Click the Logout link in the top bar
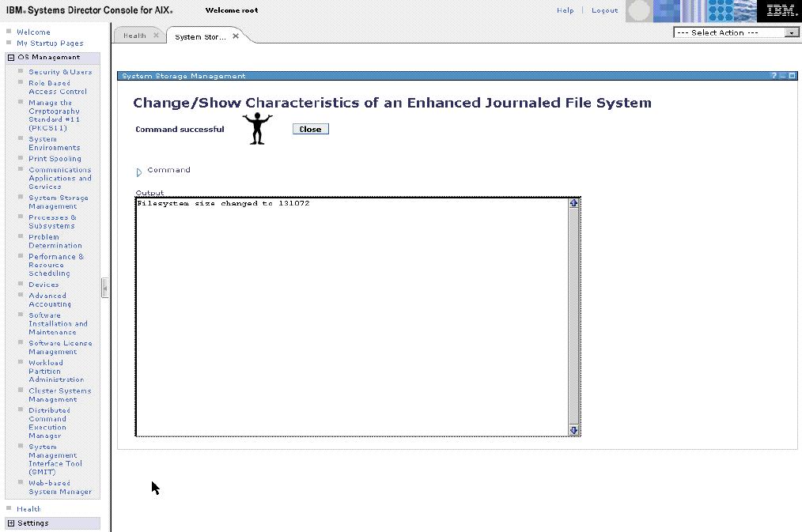The height and width of the screenshot is (532, 802). [604, 10]
